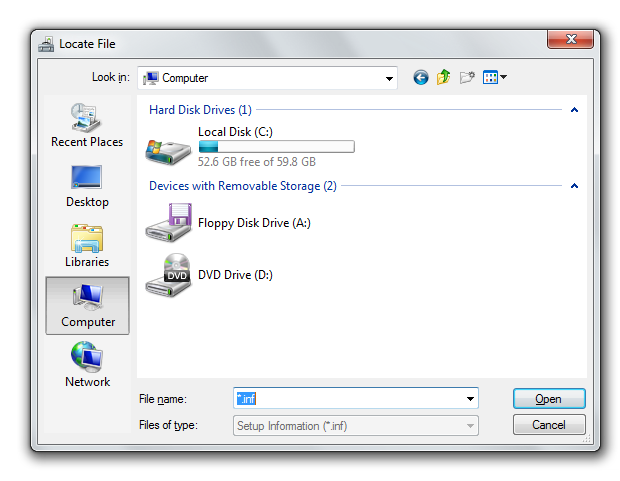Close the Locate File dialog window

571,39
